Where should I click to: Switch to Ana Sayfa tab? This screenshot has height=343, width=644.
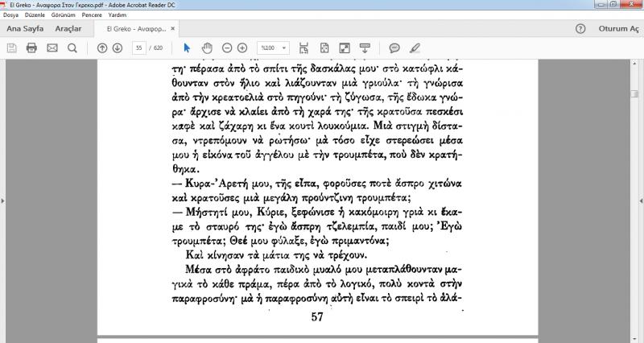[x=25, y=29]
